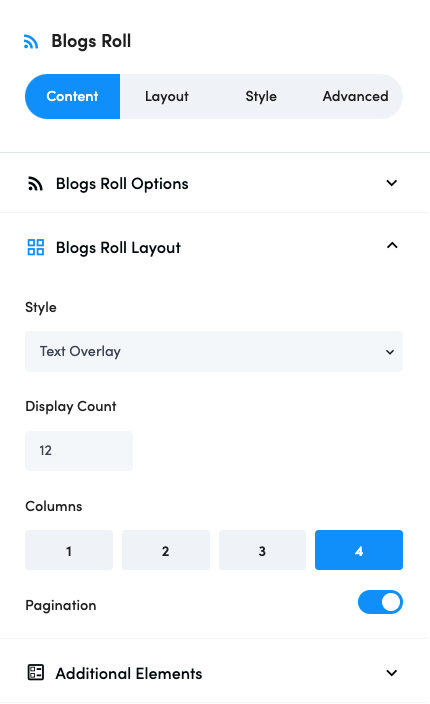The height and width of the screenshot is (704, 430).
Task: Click the Additional Elements heading text
Action: [x=129, y=673]
